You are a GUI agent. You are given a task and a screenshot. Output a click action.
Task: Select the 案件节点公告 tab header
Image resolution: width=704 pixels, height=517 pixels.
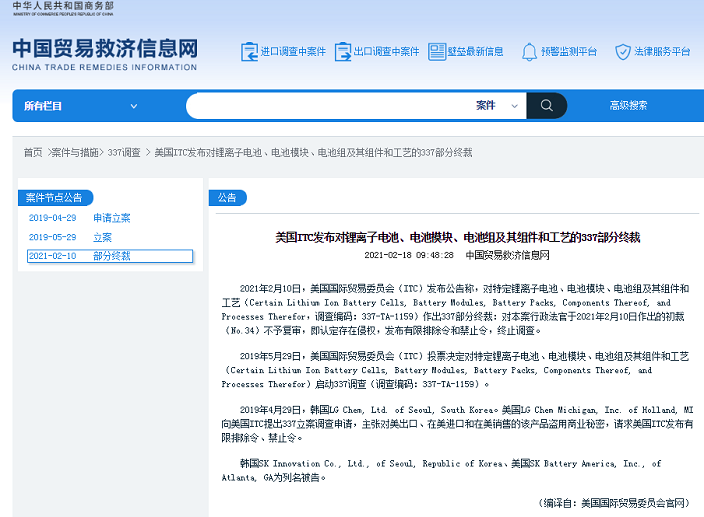(x=55, y=198)
